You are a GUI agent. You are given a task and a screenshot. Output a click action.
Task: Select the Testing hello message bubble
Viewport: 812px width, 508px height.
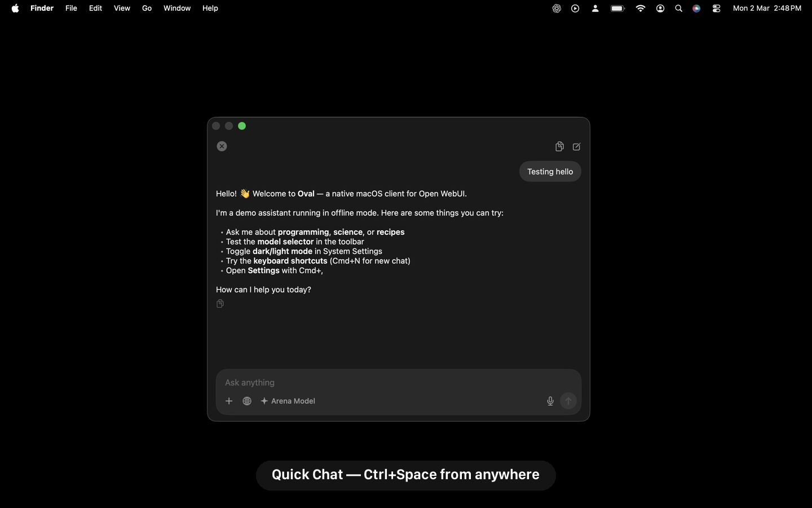pos(550,172)
